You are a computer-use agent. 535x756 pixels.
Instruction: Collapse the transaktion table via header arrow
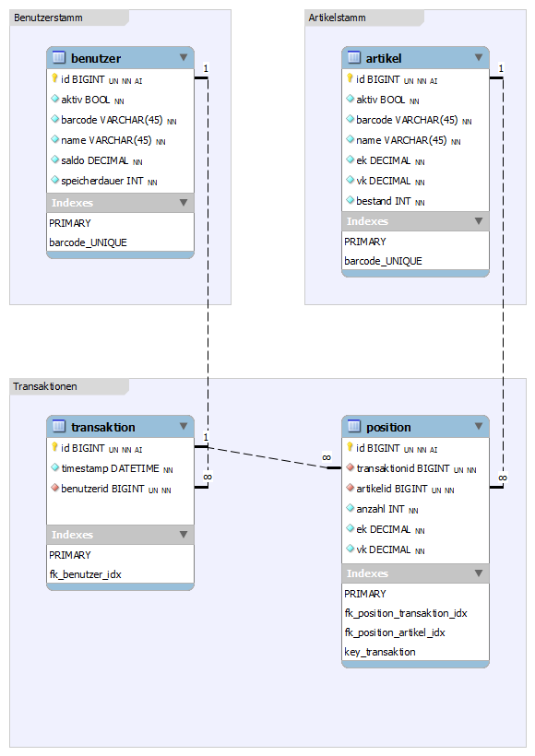pos(184,426)
